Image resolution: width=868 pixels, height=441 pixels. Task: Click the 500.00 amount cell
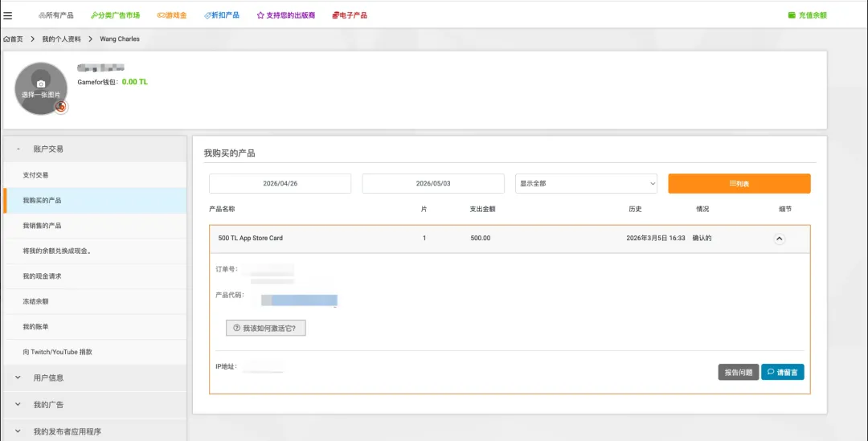pos(480,239)
